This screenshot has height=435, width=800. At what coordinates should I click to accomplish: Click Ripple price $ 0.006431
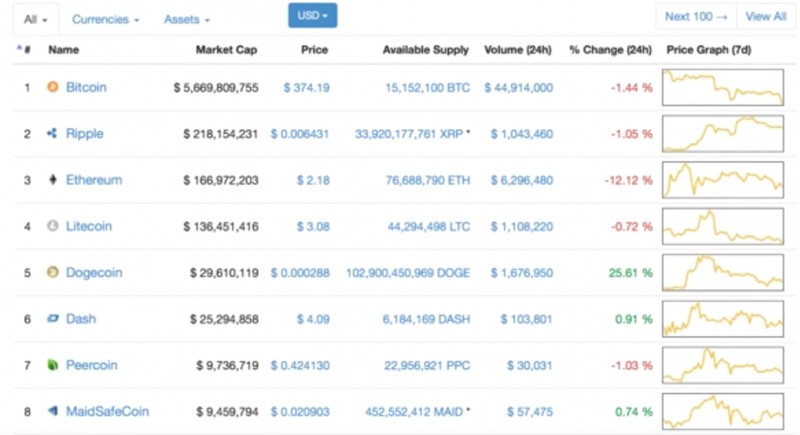(x=299, y=134)
